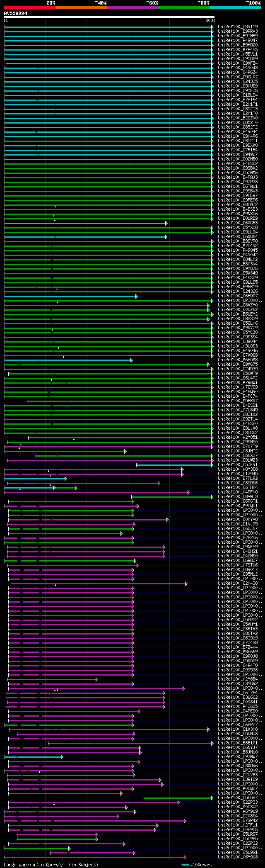Click the green alignment bar of Q5K5B7
Viewport: 265px width, 868px height.
(x=178, y=798)
